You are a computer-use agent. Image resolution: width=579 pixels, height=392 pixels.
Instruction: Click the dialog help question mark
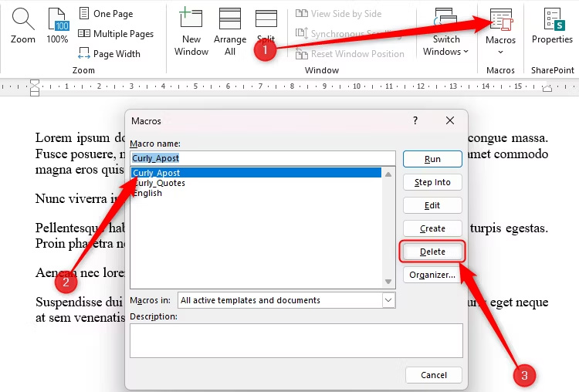(x=415, y=120)
